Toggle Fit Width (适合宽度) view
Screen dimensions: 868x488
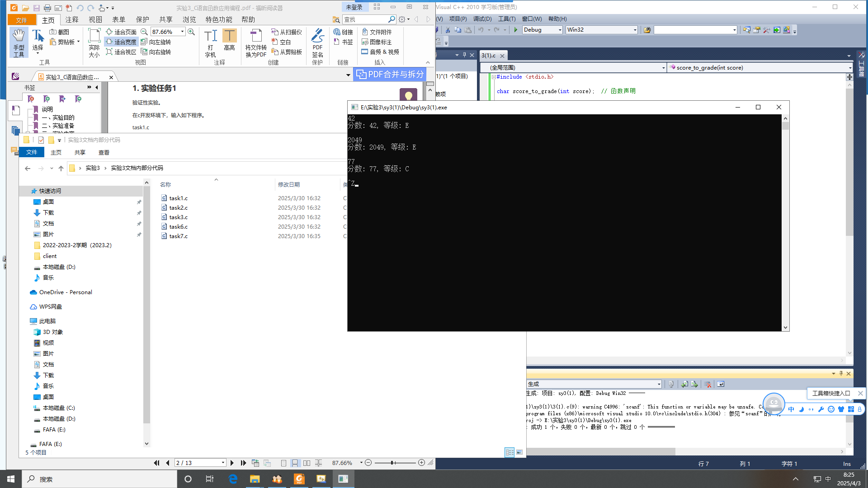tap(121, 42)
